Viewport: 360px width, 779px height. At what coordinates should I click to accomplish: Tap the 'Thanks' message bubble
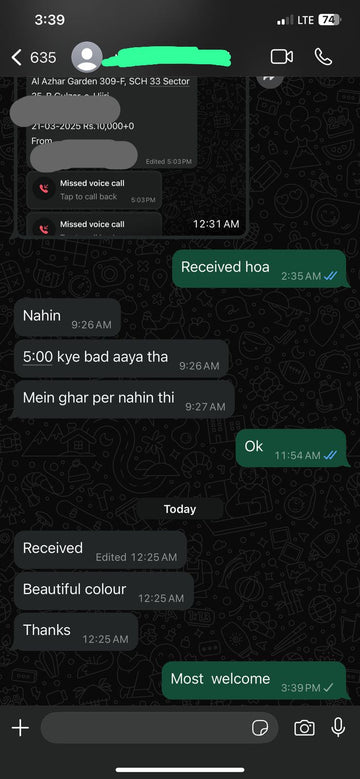pos(76,632)
